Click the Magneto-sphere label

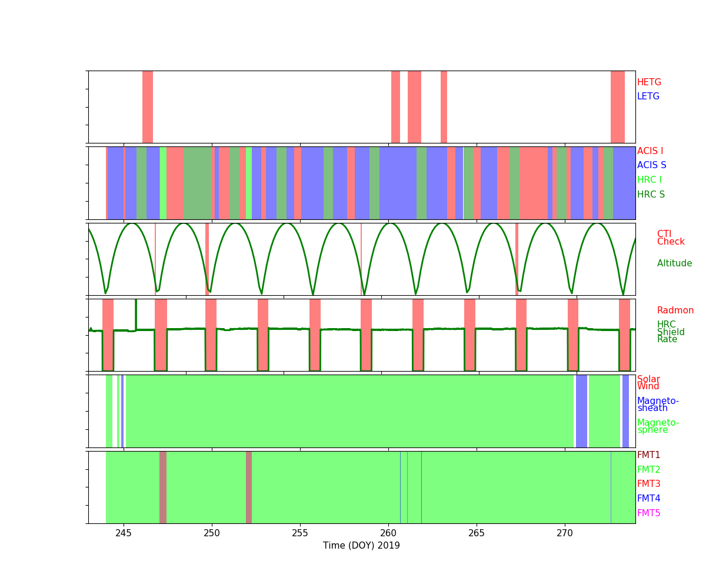tap(658, 426)
